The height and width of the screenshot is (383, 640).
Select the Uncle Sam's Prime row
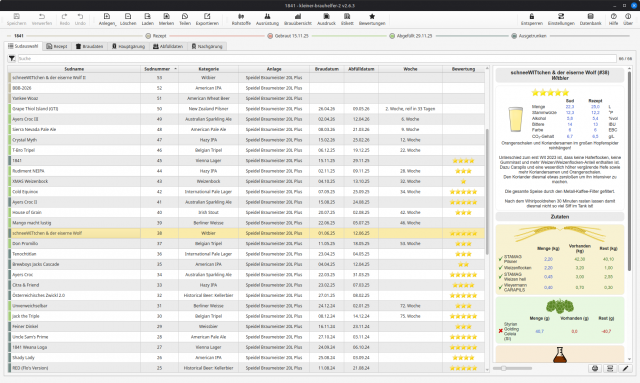(x=247, y=337)
